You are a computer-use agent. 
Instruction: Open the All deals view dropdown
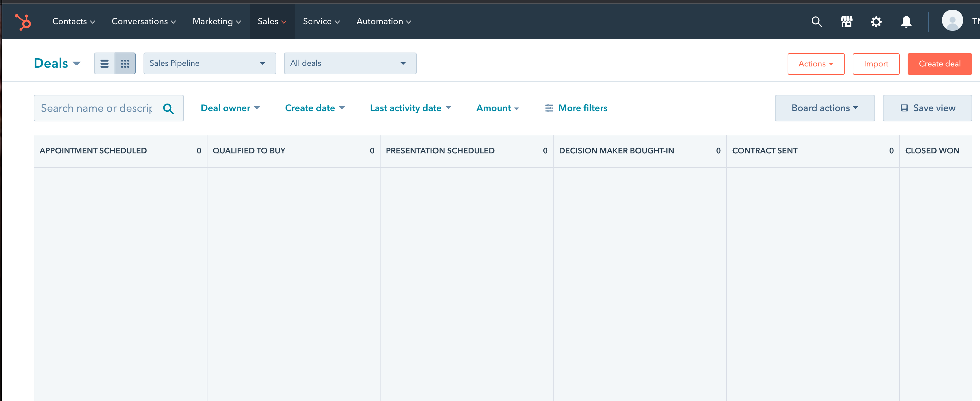pos(349,63)
